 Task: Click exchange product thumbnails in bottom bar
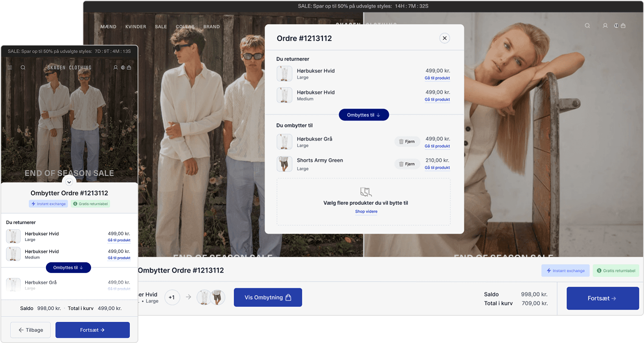[x=211, y=297]
